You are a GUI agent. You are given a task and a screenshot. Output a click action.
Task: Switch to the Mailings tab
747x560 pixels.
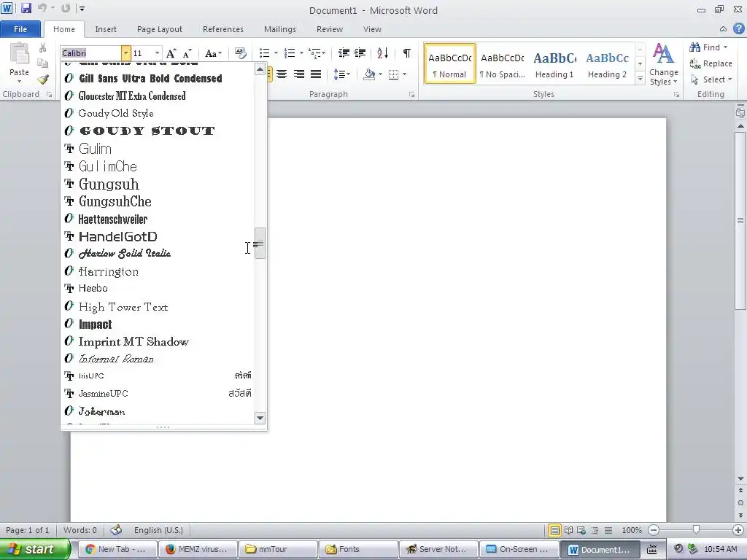click(280, 29)
